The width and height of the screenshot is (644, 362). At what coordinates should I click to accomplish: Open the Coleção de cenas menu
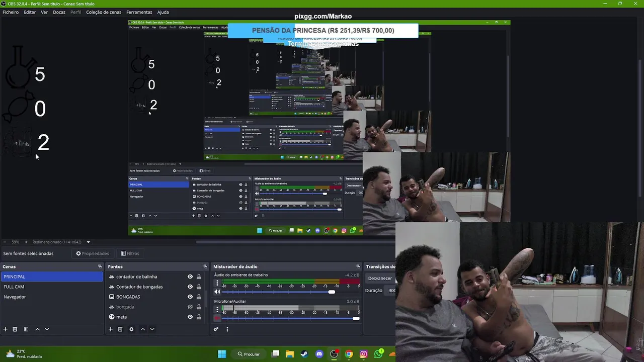point(104,12)
